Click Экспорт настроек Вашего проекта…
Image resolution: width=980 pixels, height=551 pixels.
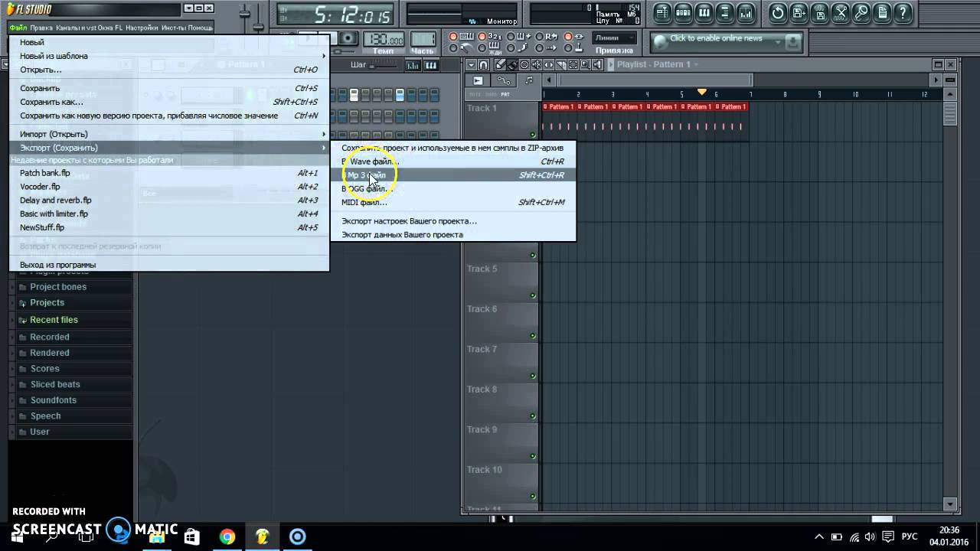click(x=453, y=221)
